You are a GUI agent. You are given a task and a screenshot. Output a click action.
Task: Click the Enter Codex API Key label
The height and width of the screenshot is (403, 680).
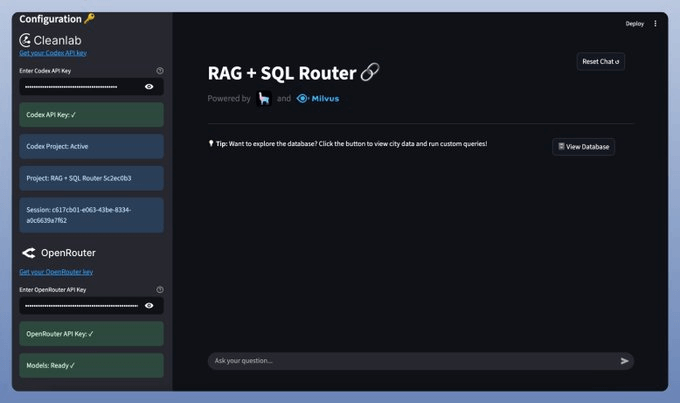click(x=45, y=71)
